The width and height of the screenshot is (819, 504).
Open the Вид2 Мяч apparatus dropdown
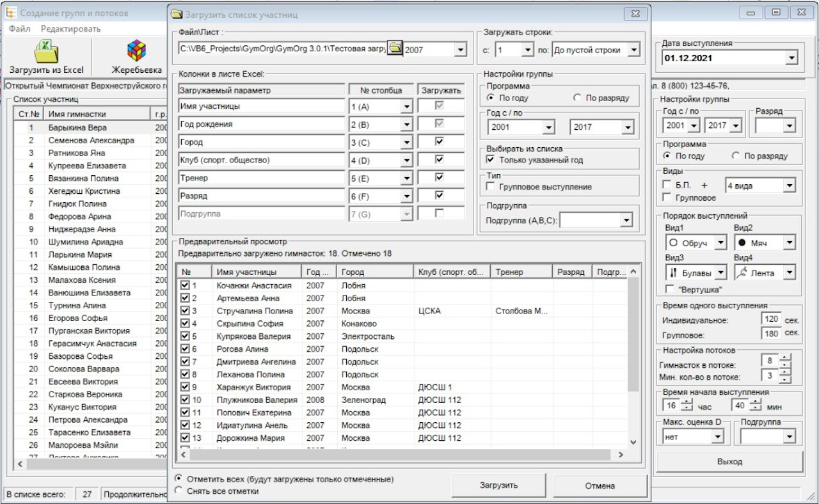click(x=789, y=243)
